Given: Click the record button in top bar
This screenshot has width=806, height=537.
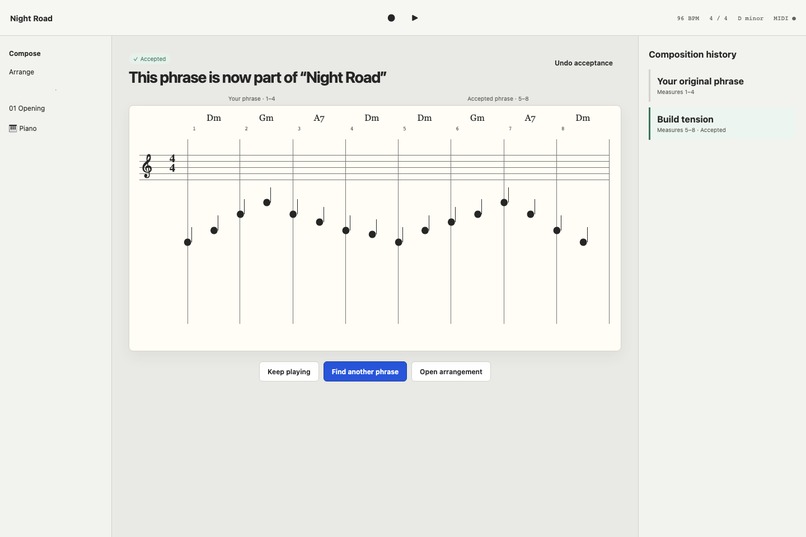Looking at the screenshot, I should pyautogui.click(x=391, y=18).
